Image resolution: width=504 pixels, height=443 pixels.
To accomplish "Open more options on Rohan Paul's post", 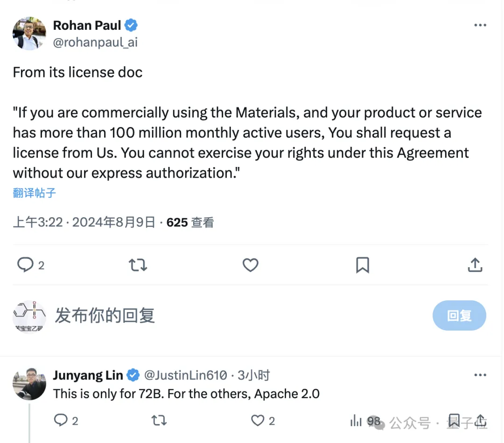I will [480, 25].
